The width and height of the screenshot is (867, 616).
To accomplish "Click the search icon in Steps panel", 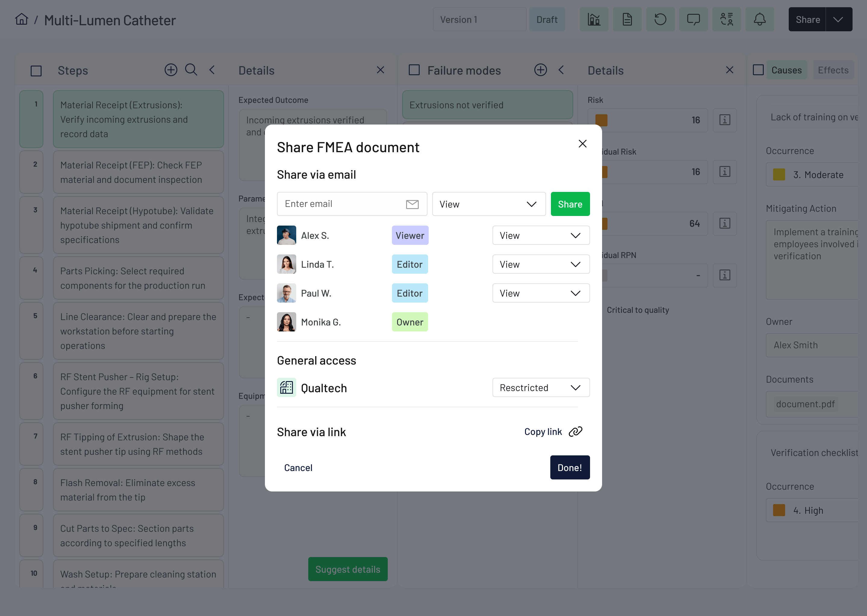I will pyautogui.click(x=191, y=70).
